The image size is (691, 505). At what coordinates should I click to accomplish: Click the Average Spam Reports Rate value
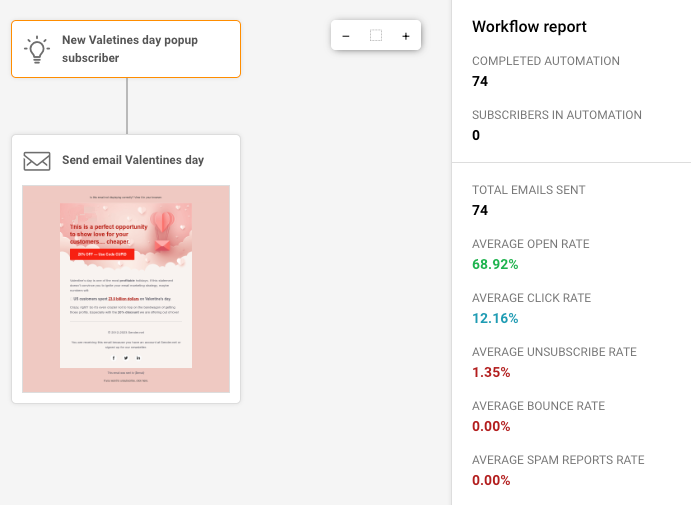click(491, 480)
